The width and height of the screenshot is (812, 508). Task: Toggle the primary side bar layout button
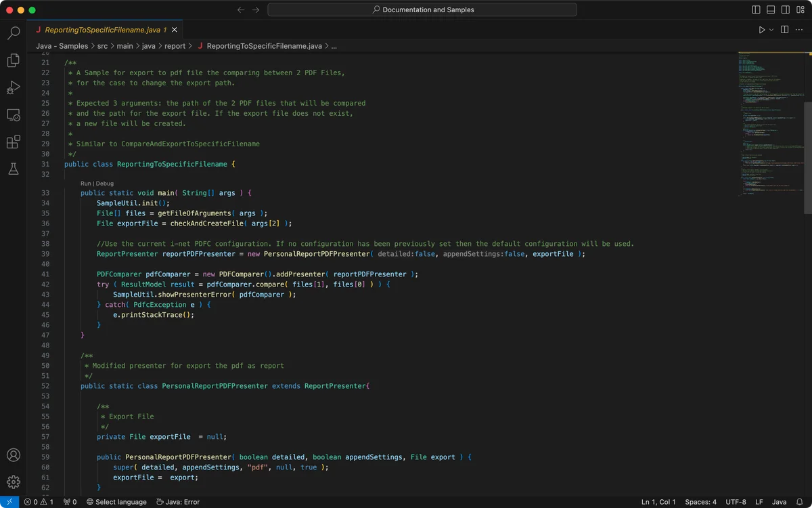pos(757,10)
